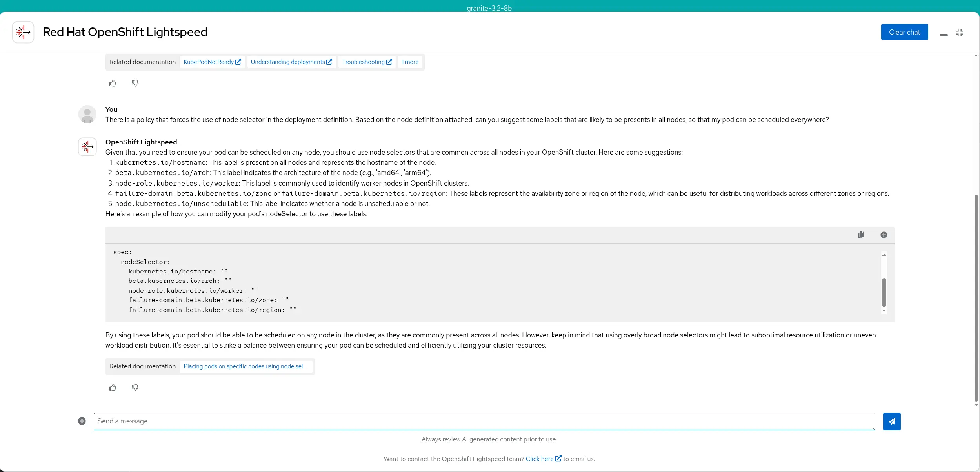Click the 'Red Hat OpenShift Lightspeed' title
This screenshot has height=472, width=980.
point(125,32)
